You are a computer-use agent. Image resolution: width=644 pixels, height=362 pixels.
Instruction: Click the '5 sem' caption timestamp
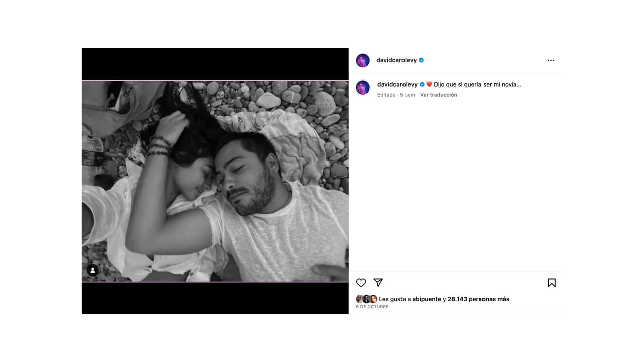point(408,95)
